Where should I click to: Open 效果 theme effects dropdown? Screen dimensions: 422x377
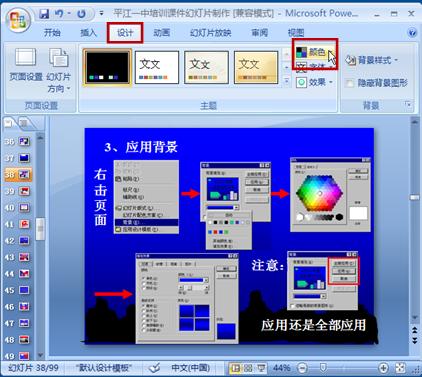point(314,82)
